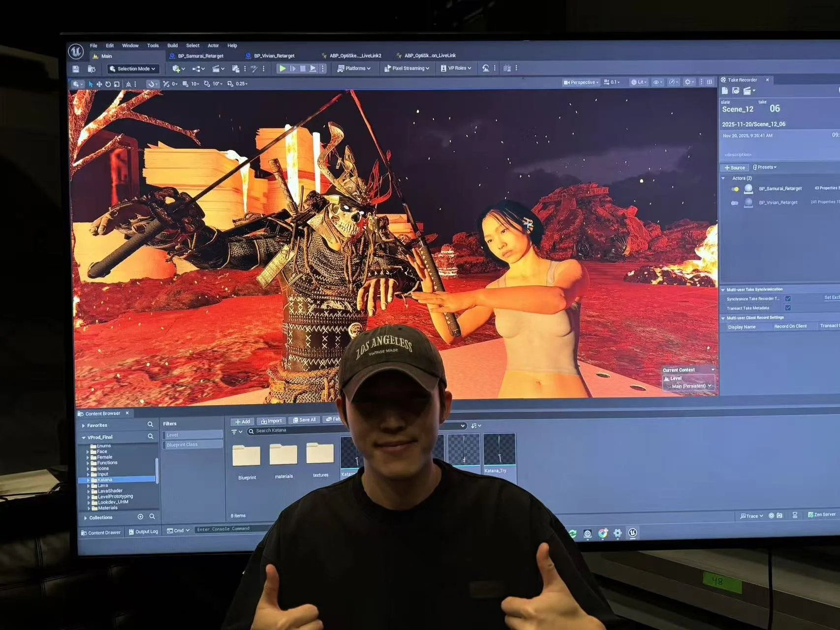Click the Content Drawer button
Image resolution: width=840 pixels, height=630 pixels.
click(101, 533)
